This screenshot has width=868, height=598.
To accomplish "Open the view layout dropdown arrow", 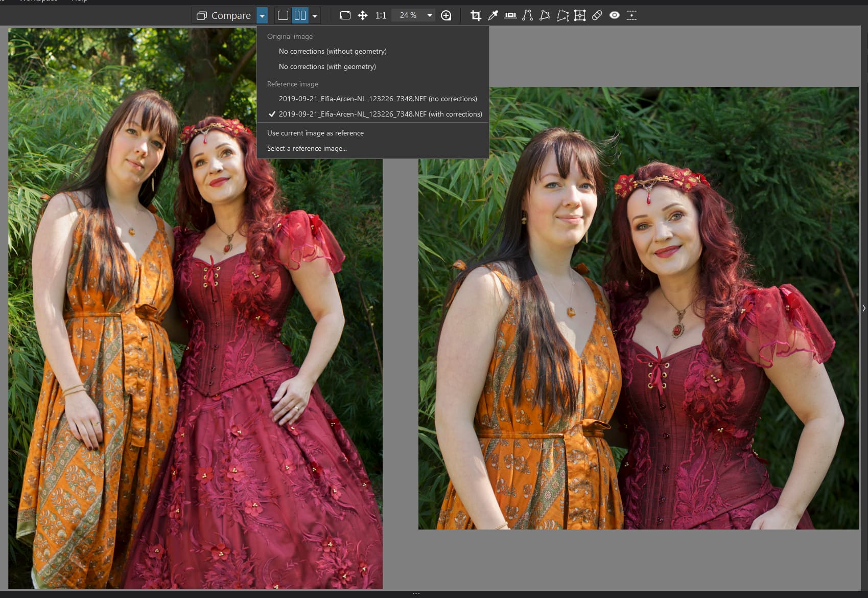I will pos(315,16).
